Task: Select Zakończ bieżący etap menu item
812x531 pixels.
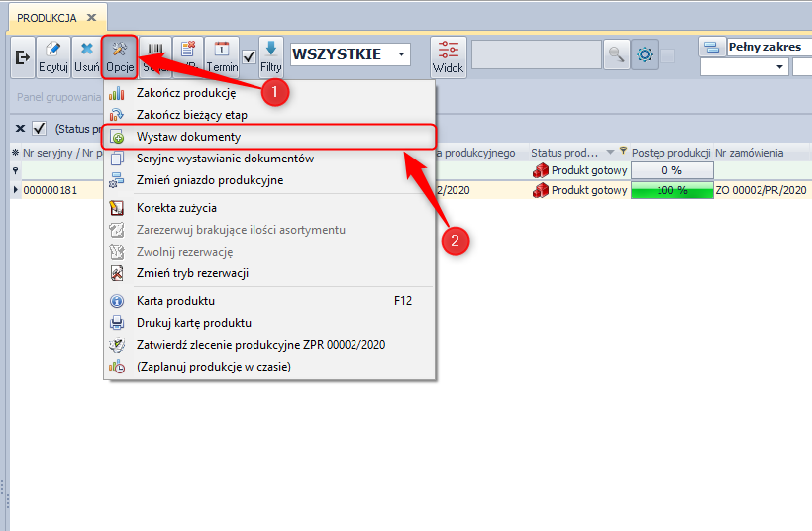Action: coord(269,115)
